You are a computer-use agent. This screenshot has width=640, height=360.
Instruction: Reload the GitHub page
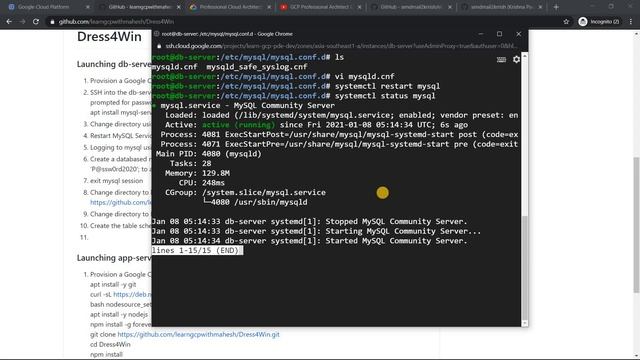click(36, 22)
